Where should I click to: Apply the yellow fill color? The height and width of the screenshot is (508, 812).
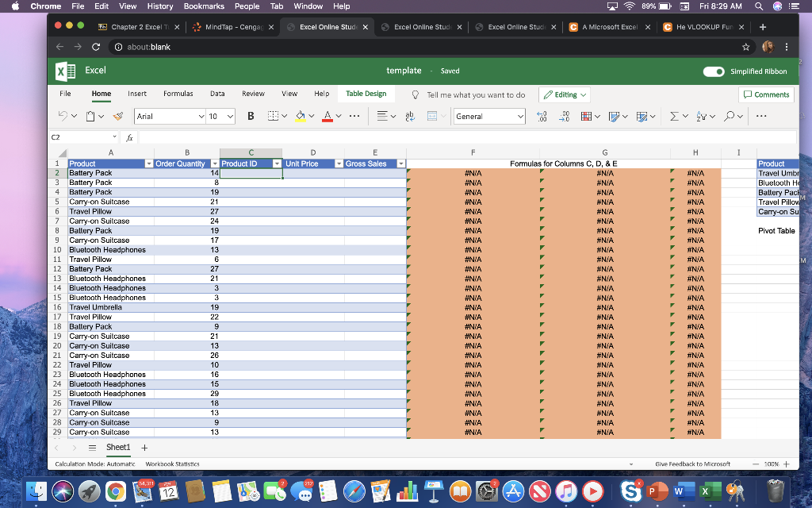[299, 116]
